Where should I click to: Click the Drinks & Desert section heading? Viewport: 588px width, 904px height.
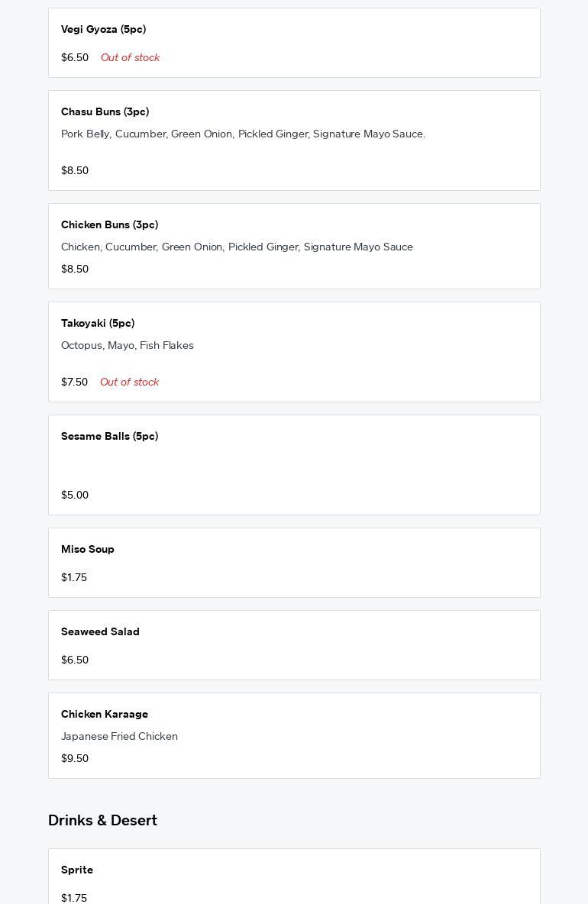pyautogui.click(x=102, y=820)
